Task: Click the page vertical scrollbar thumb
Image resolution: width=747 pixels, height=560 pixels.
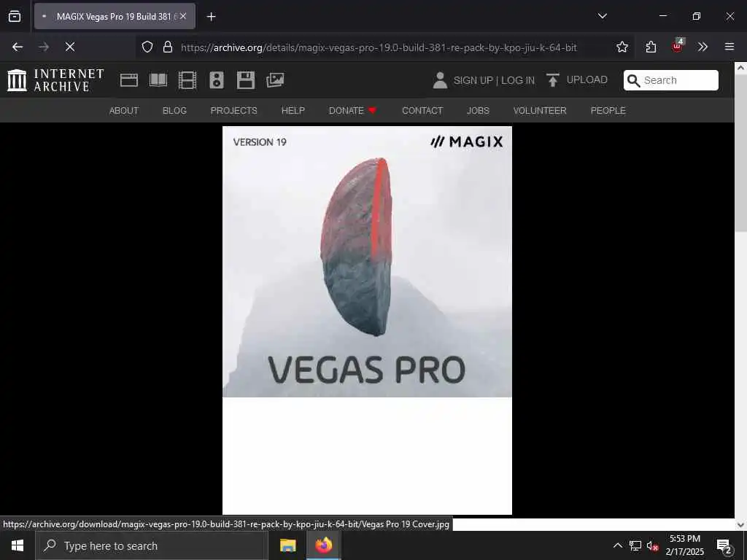Action: [740, 153]
